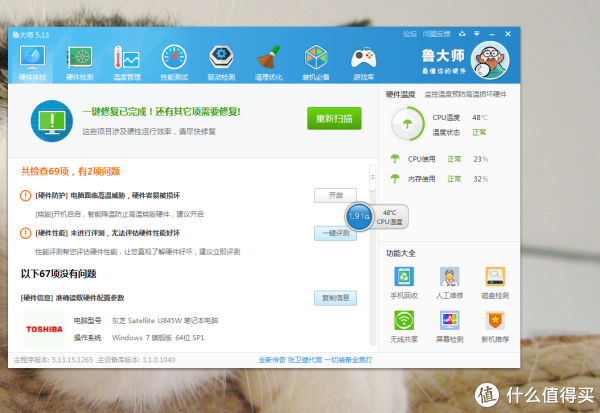600x413 pixels.
Task: Open the 装机必备 cube software icon
Action: coord(316,57)
